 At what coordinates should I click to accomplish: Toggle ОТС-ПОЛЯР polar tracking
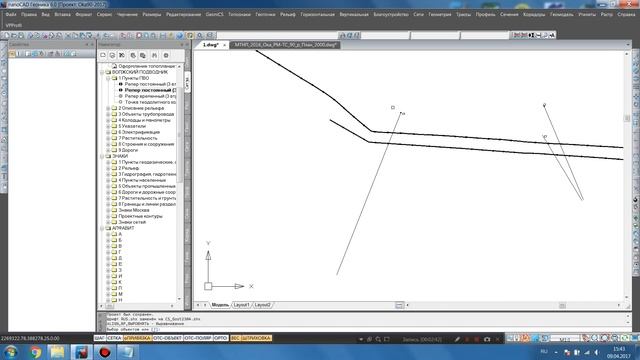click(x=198, y=338)
